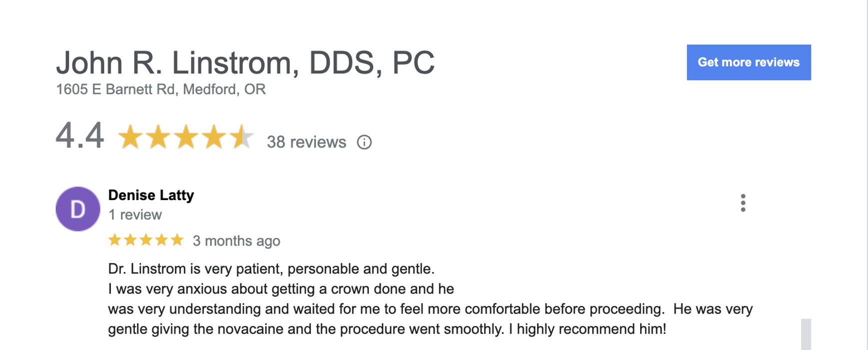This screenshot has height=350, width=868.
Task: Click the 4.4 rating number
Action: point(80,136)
